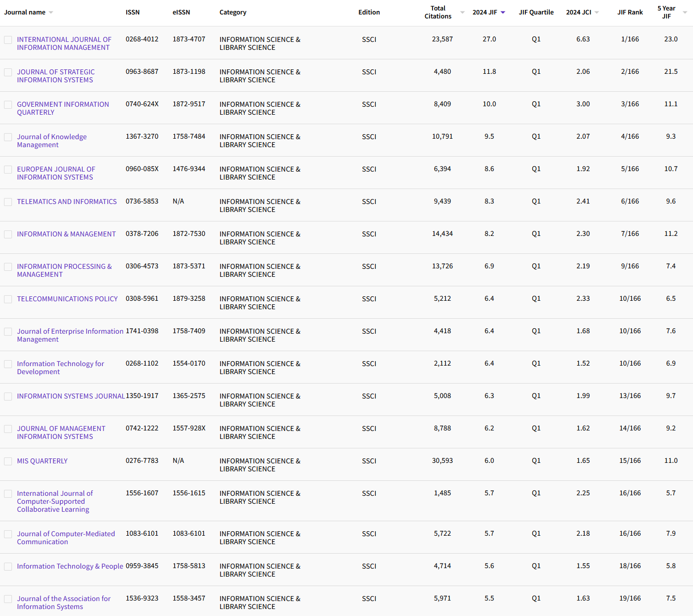This screenshot has height=616, width=693.
Task: Select Computer-Supported Collaborative Learning journal checkbox
Action: point(8,494)
